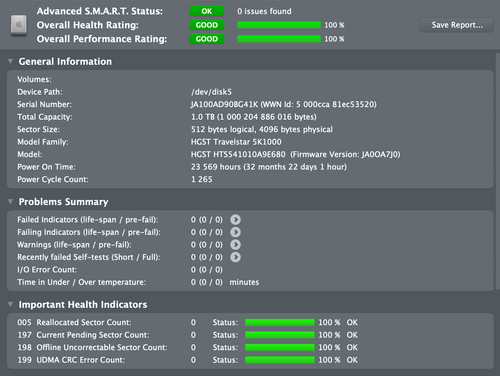Screen dimensions: 500x376
Task: Click the Failed Indicators (life-span / pre-fail) label
Action: click(88, 220)
